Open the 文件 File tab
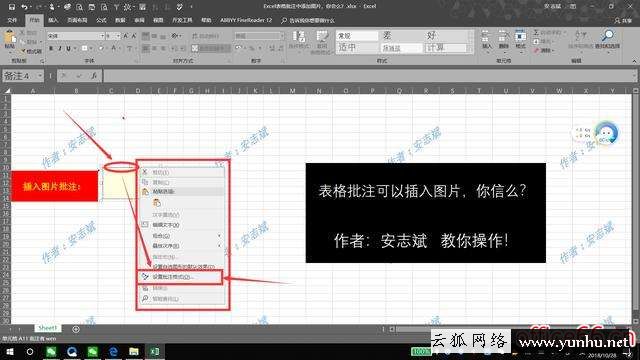 12,20
